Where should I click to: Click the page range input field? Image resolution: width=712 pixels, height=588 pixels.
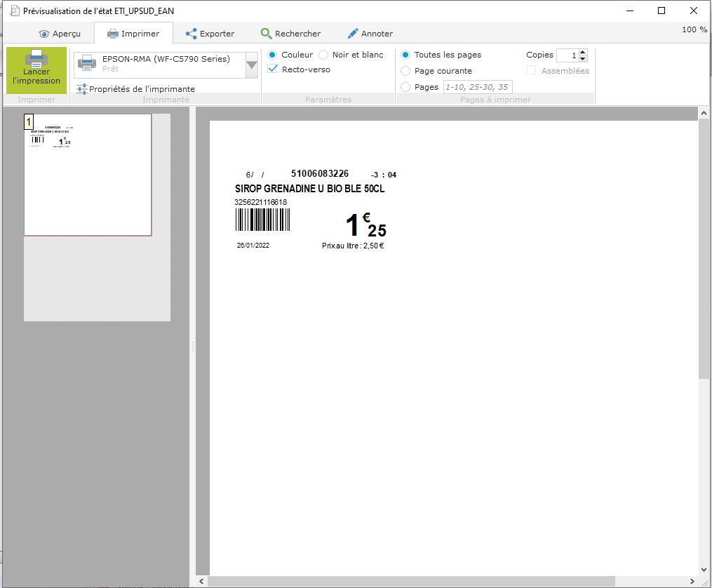pyautogui.click(x=477, y=87)
